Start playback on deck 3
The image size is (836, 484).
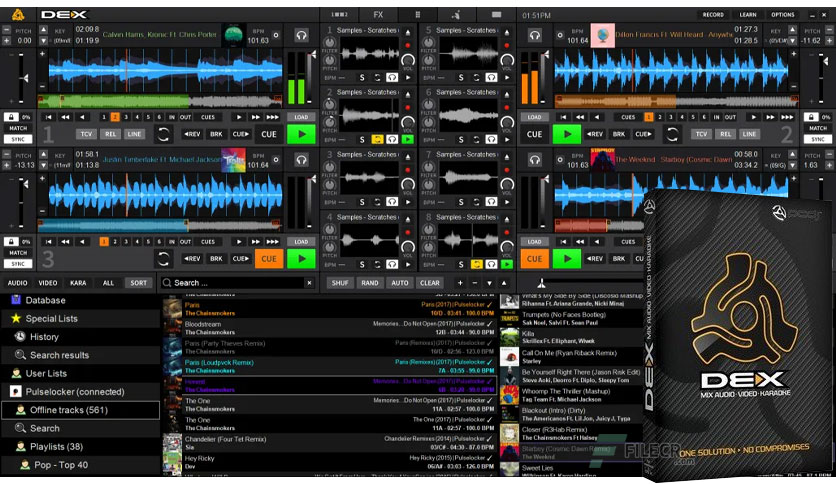click(301, 259)
